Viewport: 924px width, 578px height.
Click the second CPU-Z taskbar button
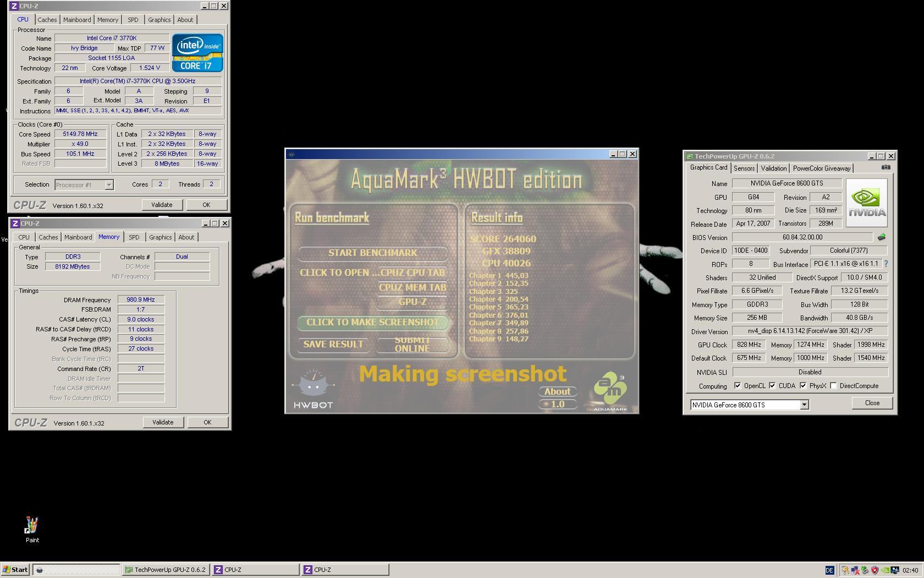click(345, 570)
